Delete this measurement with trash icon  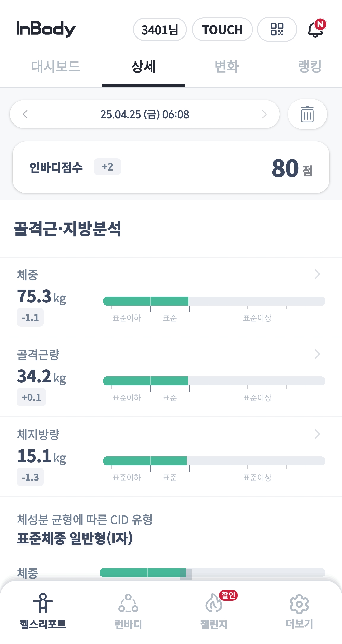307,114
